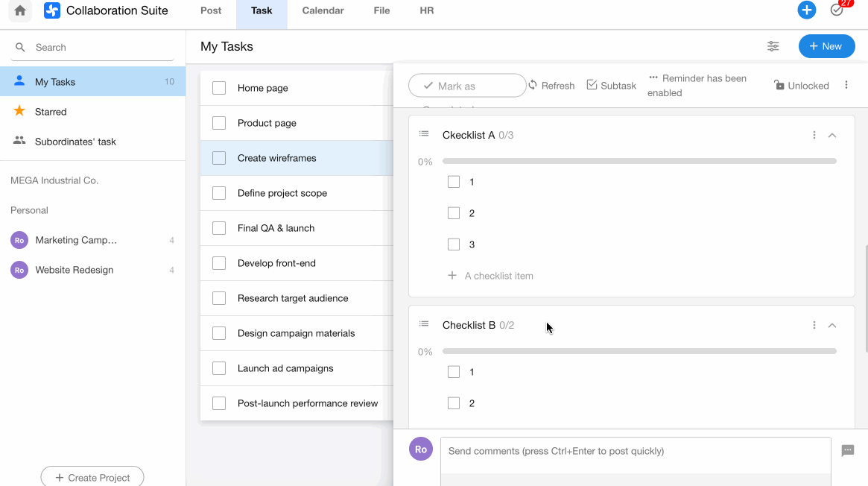Open the HR tab
868x486 pixels.
pos(427,10)
